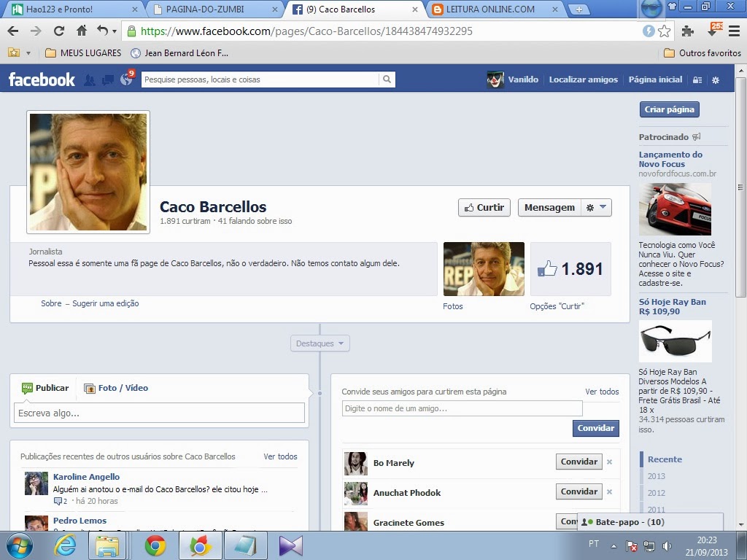
Task: Expand the Destaques dropdown
Action: pos(320,343)
